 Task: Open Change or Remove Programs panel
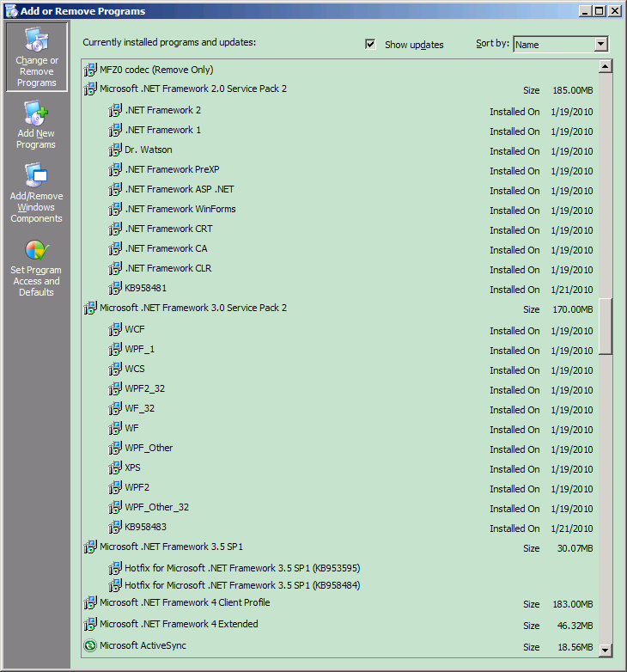[x=36, y=57]
